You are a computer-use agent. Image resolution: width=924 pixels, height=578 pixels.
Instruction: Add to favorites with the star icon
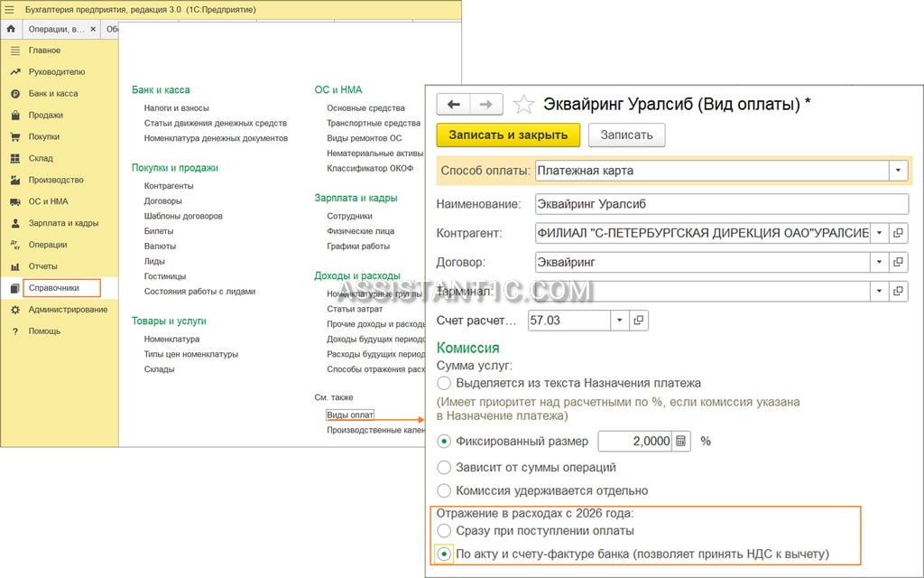[x=523, y=105]
